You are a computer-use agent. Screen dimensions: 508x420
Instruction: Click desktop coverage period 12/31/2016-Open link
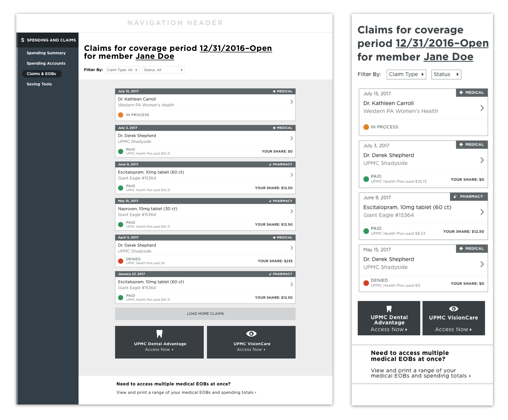click(x=236, y=48)
